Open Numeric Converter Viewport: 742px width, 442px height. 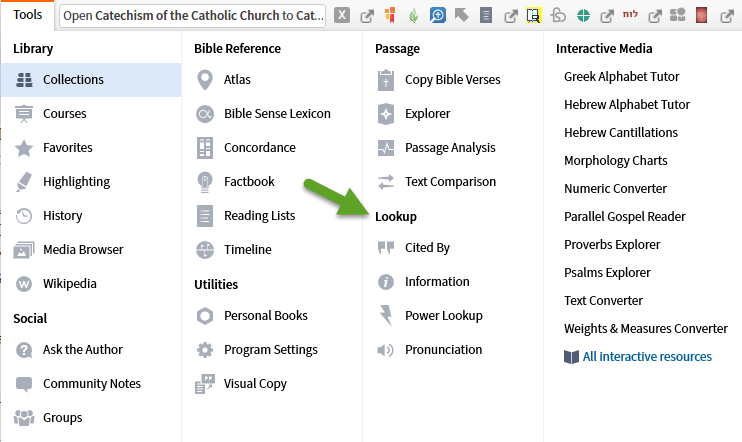(615, 189)
